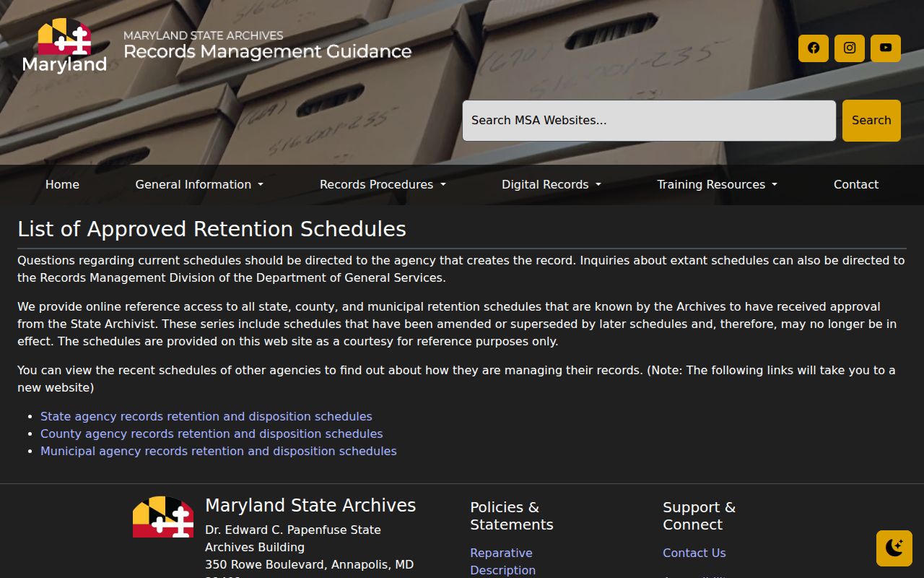
Task: Click the Maryland State Archives footer heading
Action: click(x=310, y=506)
